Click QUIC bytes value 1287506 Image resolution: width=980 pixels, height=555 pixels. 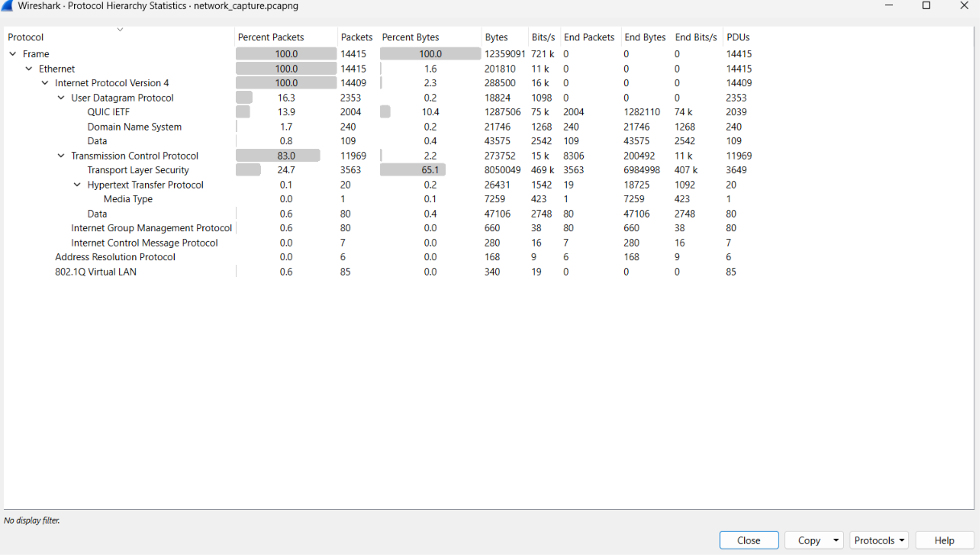(502, 112)
